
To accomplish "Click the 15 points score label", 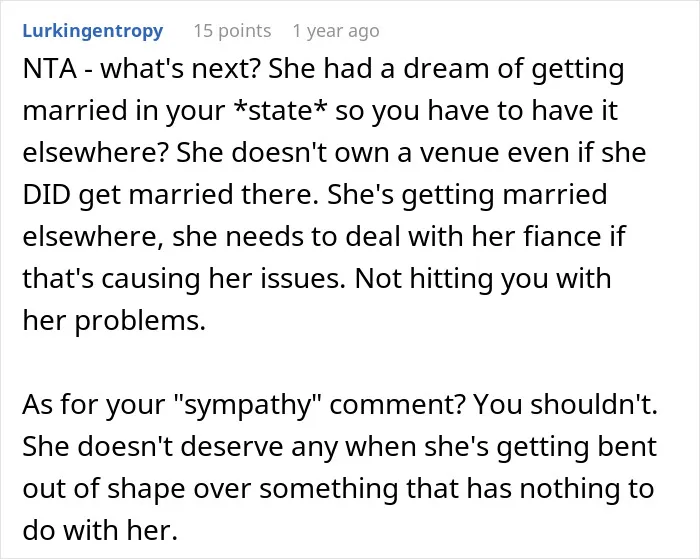I will pos(232,31).
